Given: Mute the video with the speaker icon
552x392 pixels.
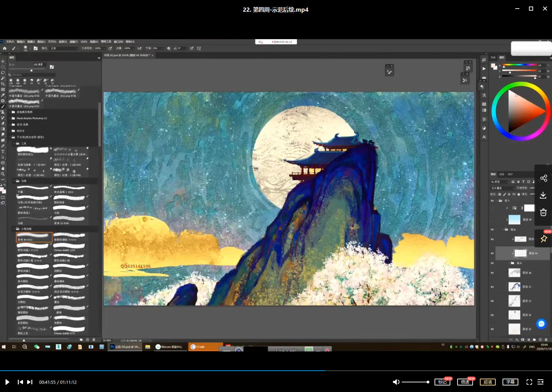Looking at the screenshot, I should tap(396, 382).
